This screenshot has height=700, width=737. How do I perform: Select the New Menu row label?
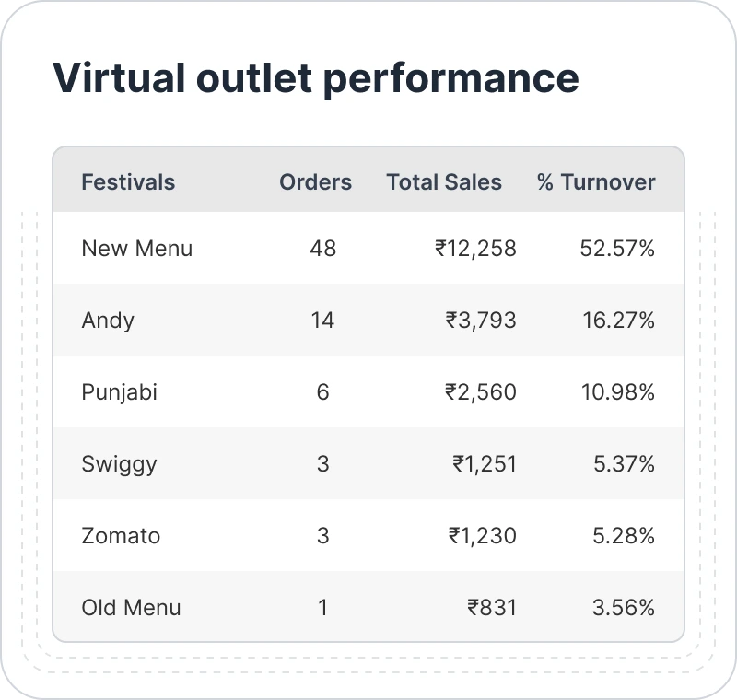click(137, 248)
